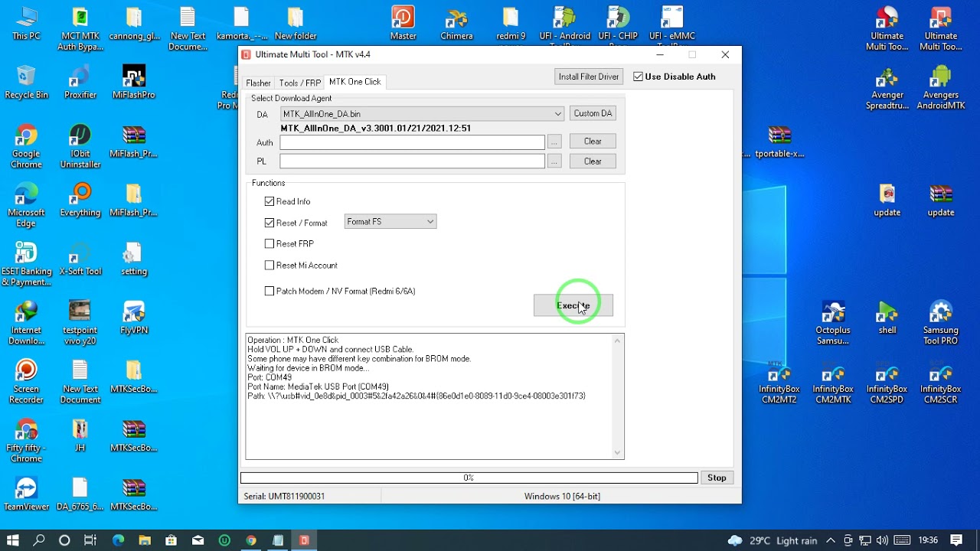Select the MTK One Click tab
The image size is (980, 551).
(354, 82)
